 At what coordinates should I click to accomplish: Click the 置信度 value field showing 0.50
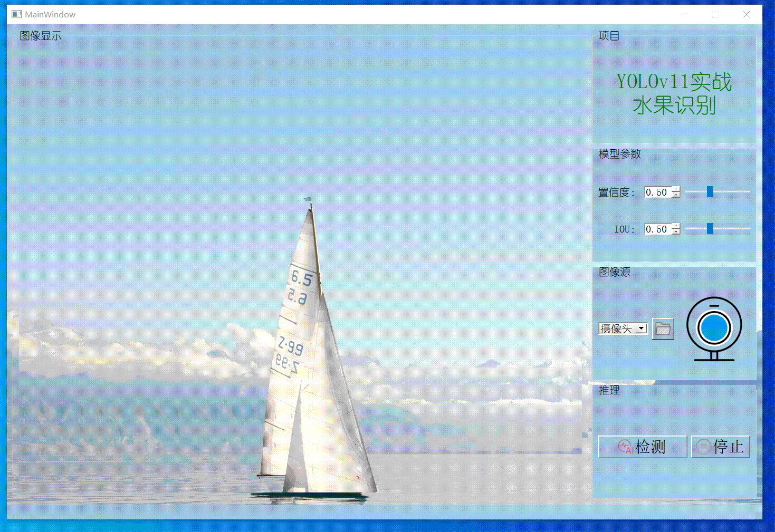click(x=657, y=192)
